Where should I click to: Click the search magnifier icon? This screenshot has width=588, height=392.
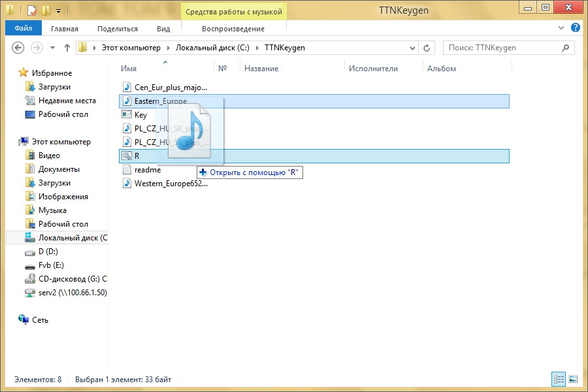pos(566,48)
